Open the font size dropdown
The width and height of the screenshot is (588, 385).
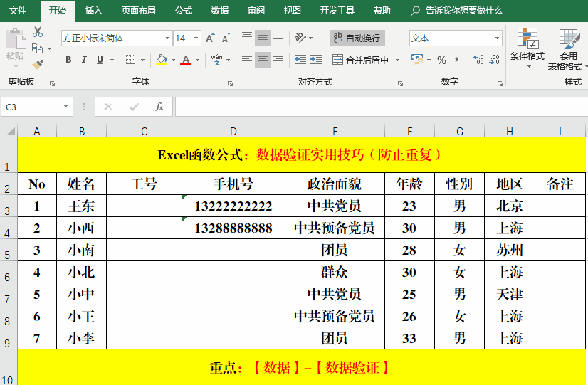(x=197, y=38)
